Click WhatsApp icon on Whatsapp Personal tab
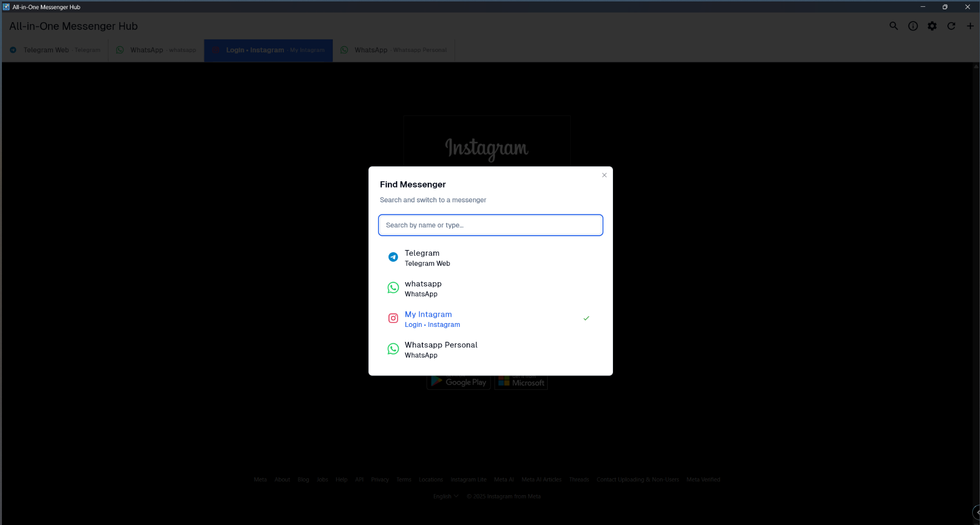Image resolution: width=980 pixels, height=525 pixels. tap(344, 50)
